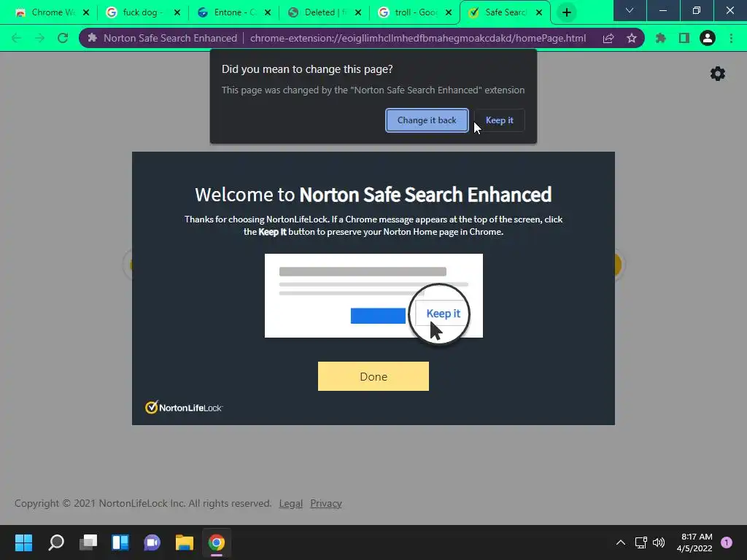Open File Explorer on taskbar

pos(185,542)
